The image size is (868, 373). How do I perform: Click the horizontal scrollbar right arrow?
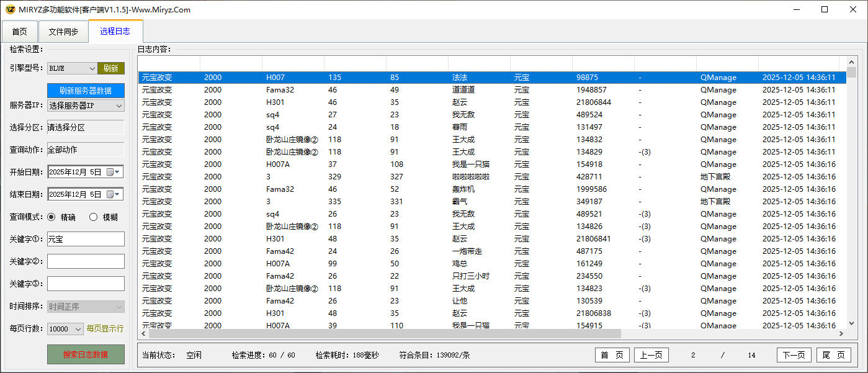pos(841,334)
